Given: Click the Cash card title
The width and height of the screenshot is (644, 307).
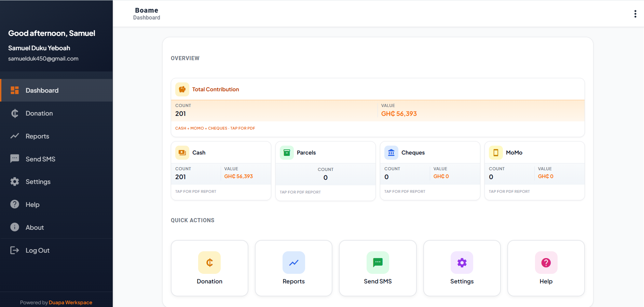Looking at the screenshot, I should tap(199, 152).
